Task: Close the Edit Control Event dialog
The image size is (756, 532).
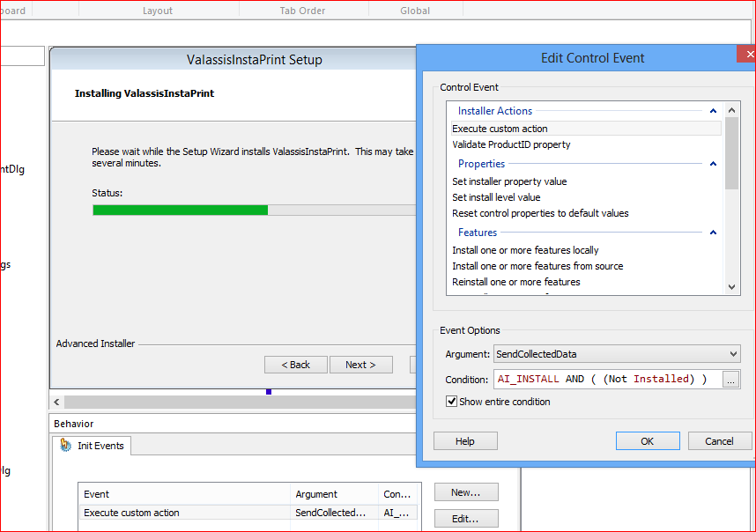Action: point(745,57)
